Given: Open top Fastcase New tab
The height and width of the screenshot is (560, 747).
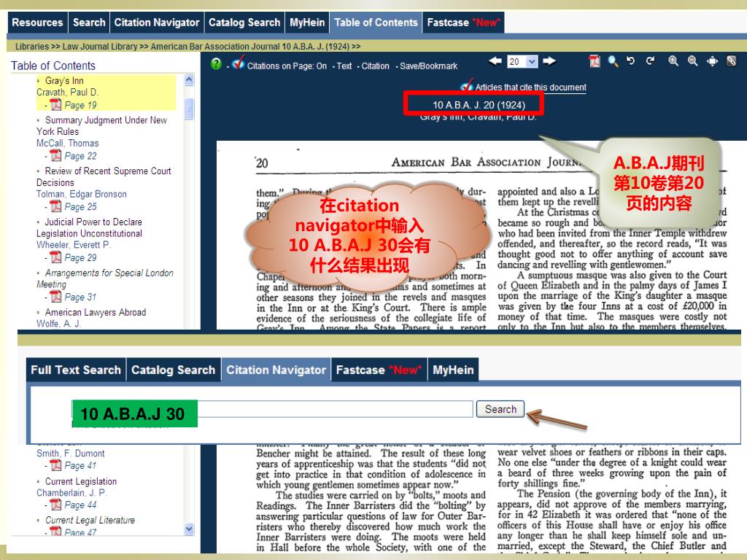Looking at the screenshot, I should coord(463,23).
